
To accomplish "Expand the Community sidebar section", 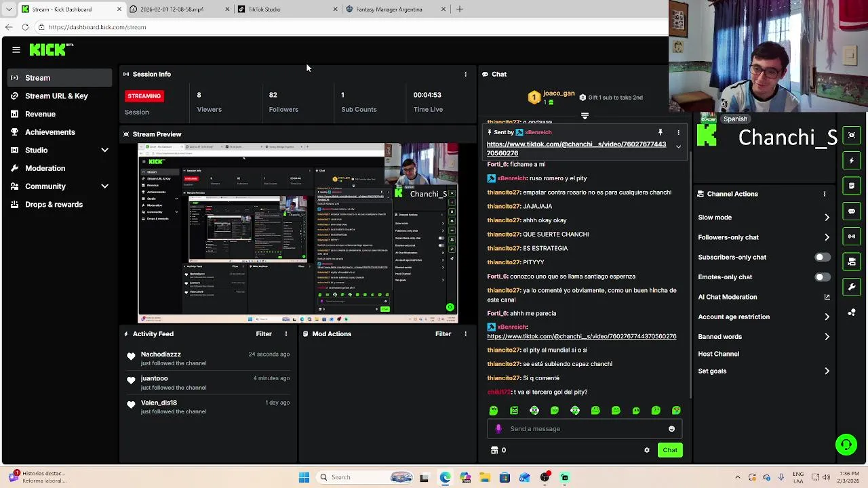I will click(104, 186).
